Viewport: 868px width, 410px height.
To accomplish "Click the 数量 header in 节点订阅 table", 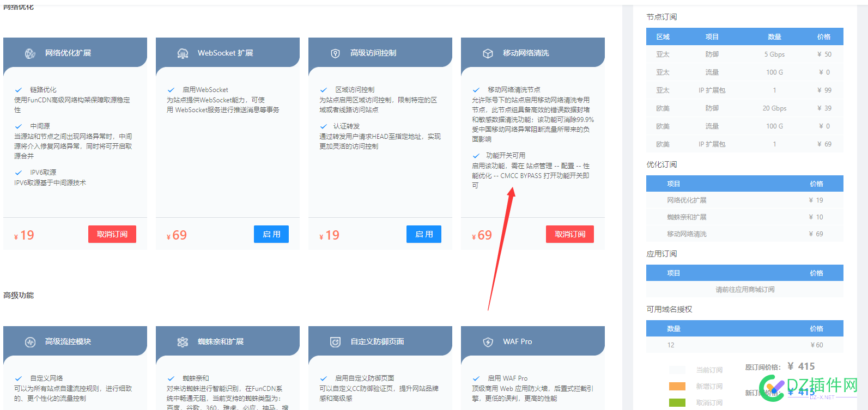I will pyautogui.click(x=774, y=37).
